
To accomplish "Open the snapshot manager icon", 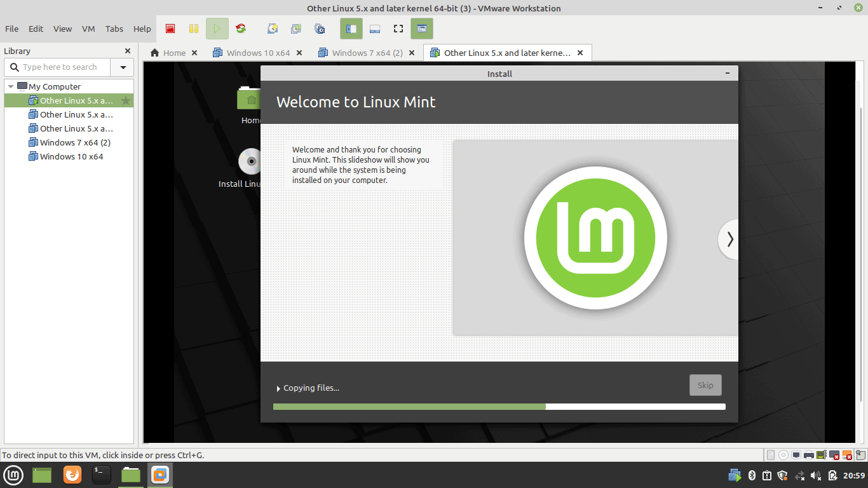I will pos(320,29).
